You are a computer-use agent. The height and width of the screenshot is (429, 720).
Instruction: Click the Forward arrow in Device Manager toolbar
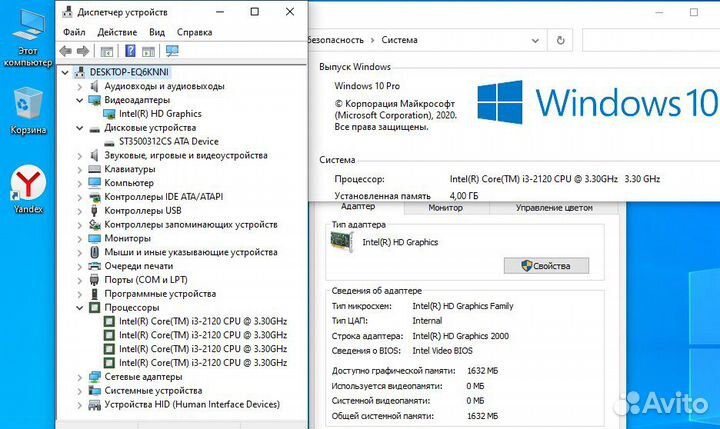[x=83, y=51]
